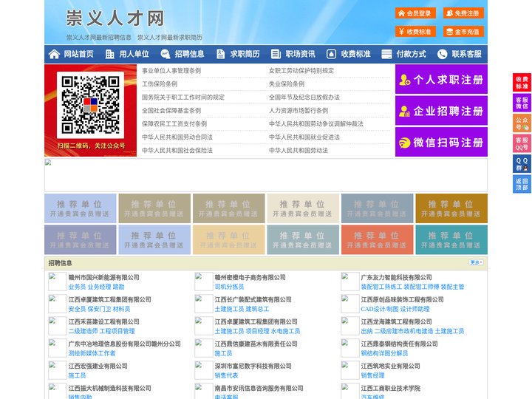
Task: Open the 中华人民共和国社会保险法 link
Action: (177, 150)
